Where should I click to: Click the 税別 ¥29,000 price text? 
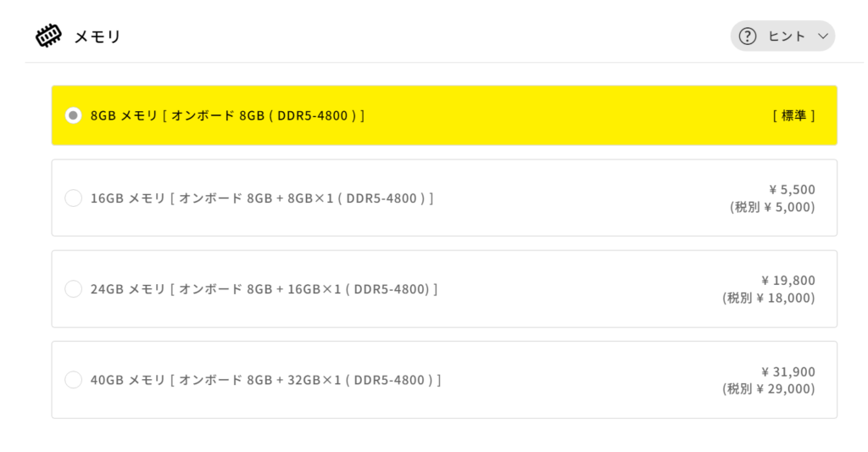pyautogui.click(x=768, y=389)
